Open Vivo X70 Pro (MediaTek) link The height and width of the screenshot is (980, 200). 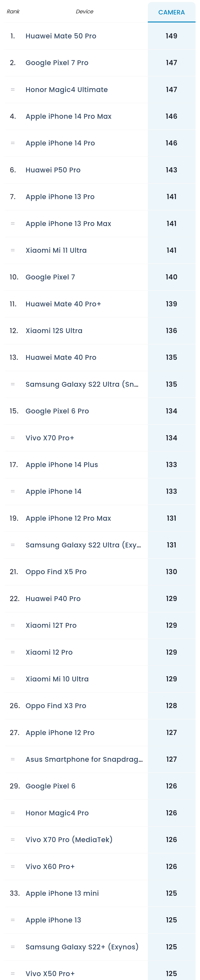(x=69, y=840)
